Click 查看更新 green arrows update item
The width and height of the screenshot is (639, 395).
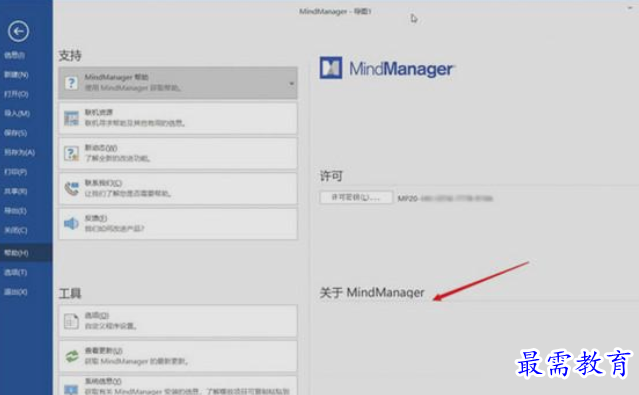pos(178,356)
